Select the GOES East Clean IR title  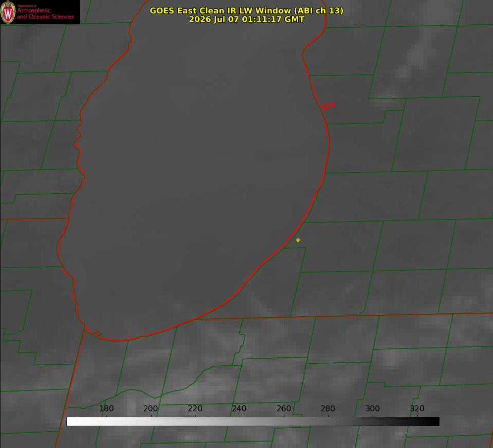tap(246, 10)
